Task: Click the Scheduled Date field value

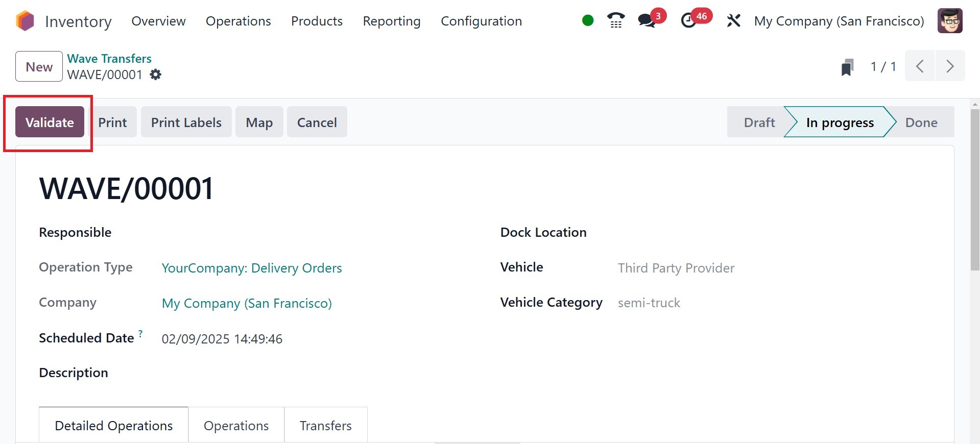Action: point(222,339)
